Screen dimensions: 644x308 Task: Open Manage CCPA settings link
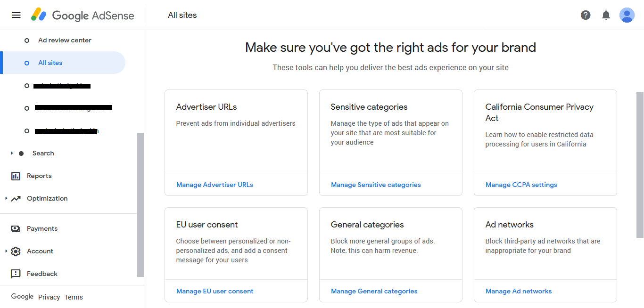coord(521,185)
